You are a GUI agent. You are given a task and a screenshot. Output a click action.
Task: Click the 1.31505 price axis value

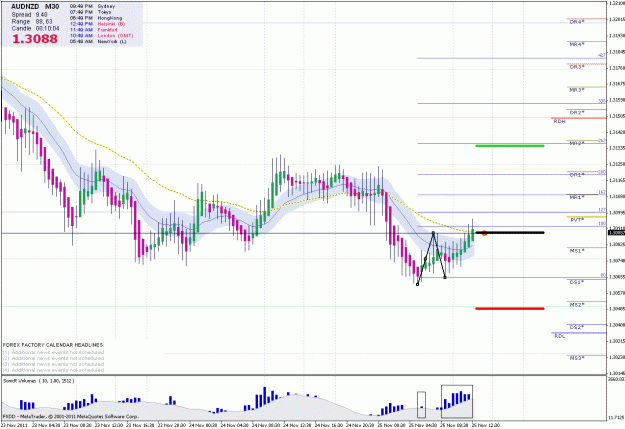(x=617, y=116)
